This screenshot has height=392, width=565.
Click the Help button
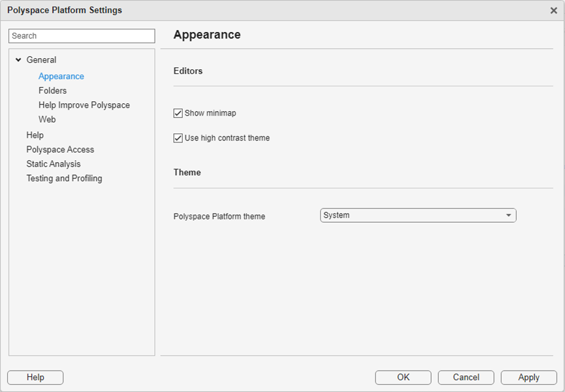tap(35, 377)
